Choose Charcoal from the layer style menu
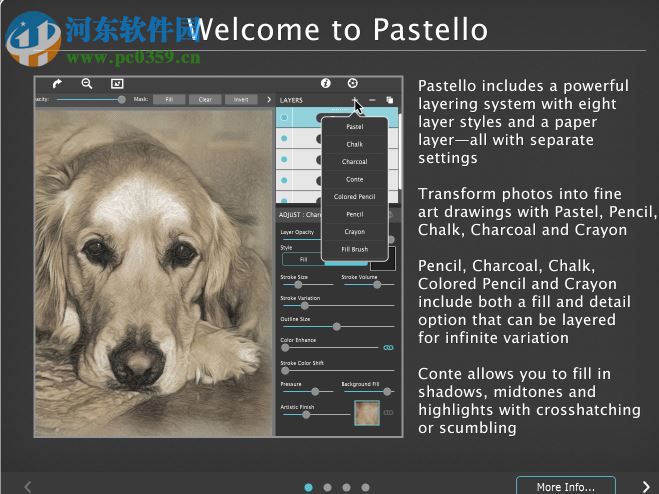 click(354, 162)
